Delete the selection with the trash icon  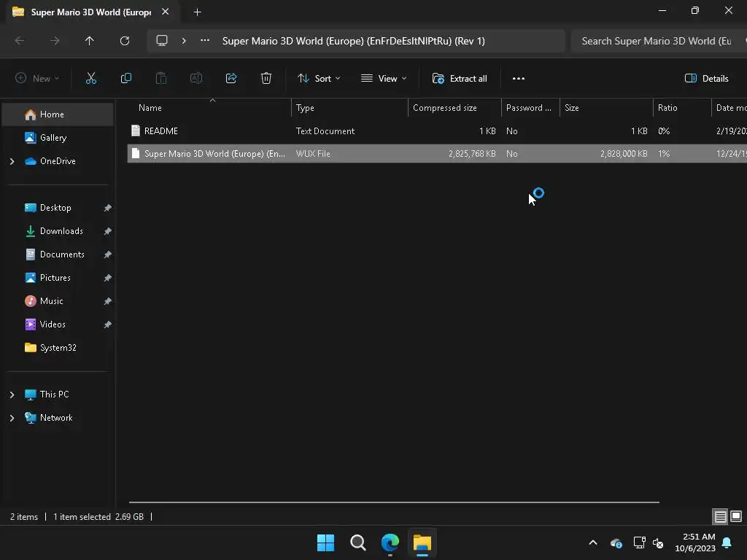click(x=266, y=79)
